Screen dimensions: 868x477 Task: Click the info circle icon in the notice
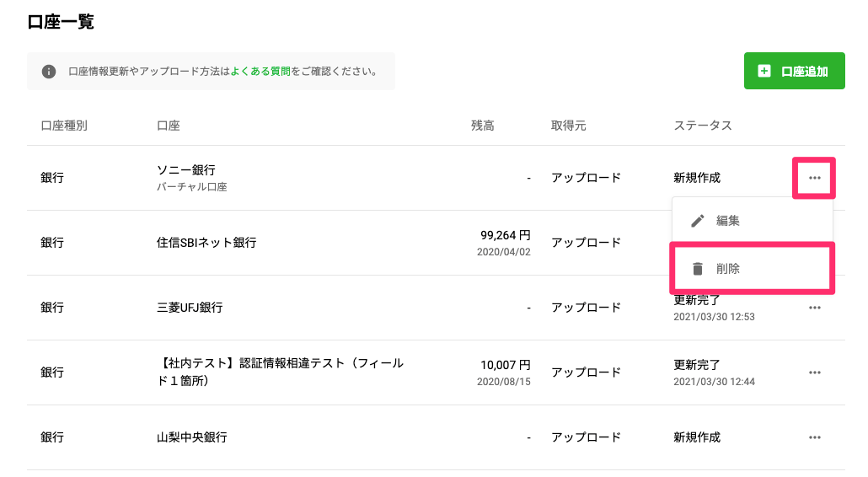[x=49, y=72]
